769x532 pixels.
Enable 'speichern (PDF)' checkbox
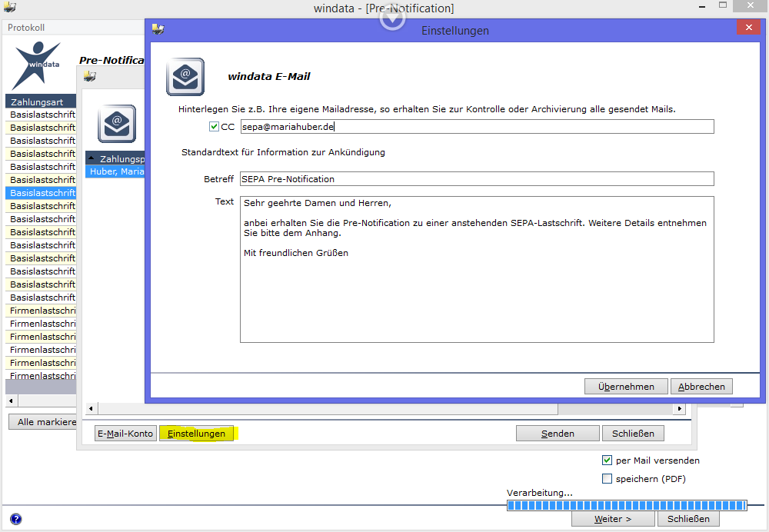pyautogui.click(x=607, y=478)
